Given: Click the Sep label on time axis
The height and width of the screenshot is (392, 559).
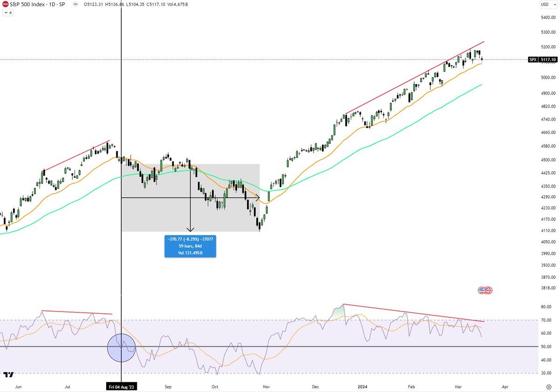Looking at the screenshot, I should pos(168,386).
